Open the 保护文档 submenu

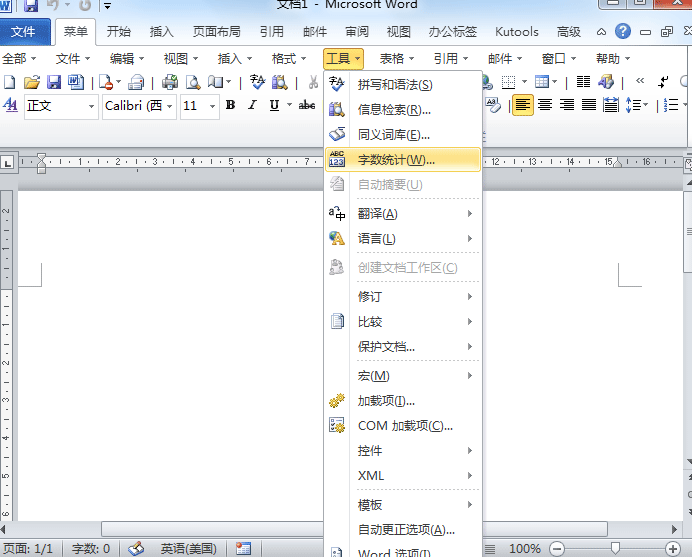click(x=403, y=346)
